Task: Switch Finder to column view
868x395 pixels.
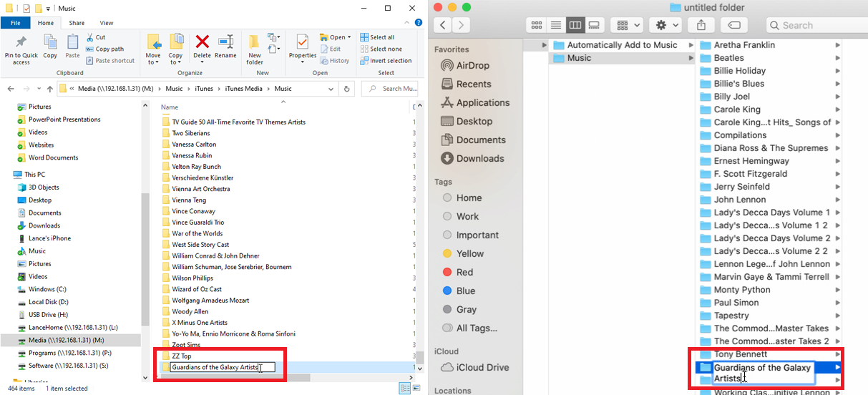Action: pos(575,25)
